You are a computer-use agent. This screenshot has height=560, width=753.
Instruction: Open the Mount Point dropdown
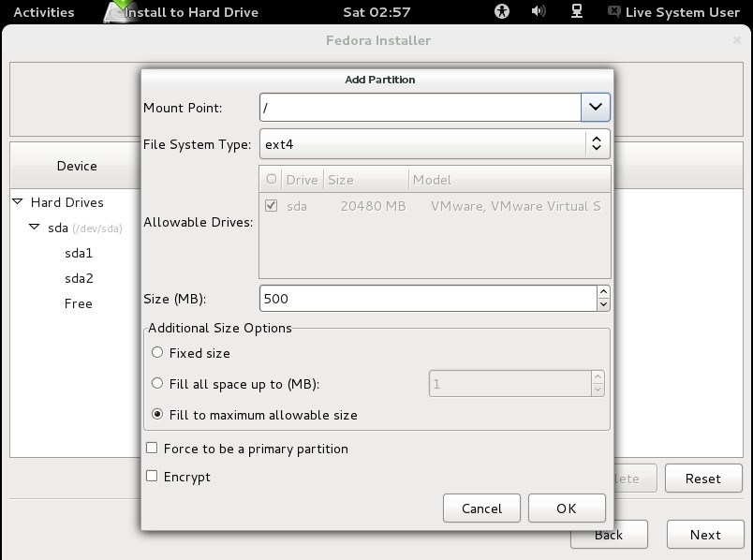point(594,107)
